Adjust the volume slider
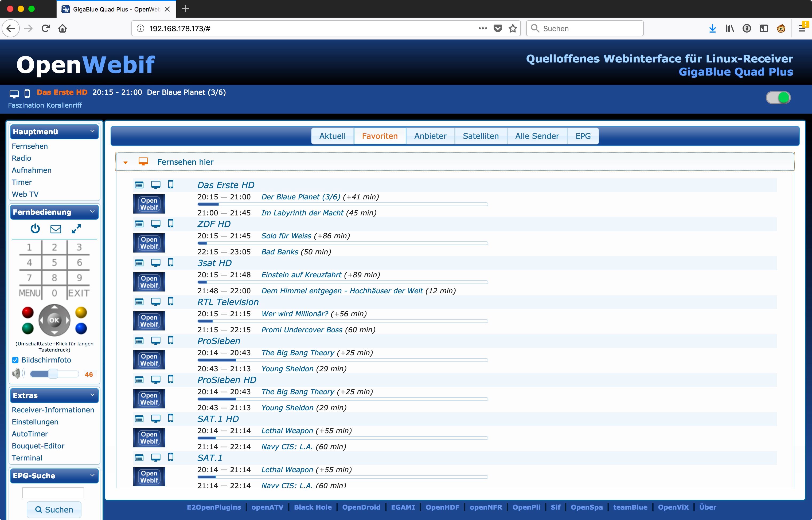Screen dimensions: 812x520 (54, 374)
